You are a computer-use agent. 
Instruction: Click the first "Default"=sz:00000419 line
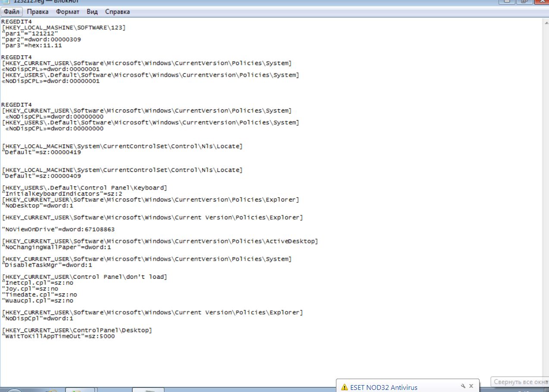click(x=41, y=152)
